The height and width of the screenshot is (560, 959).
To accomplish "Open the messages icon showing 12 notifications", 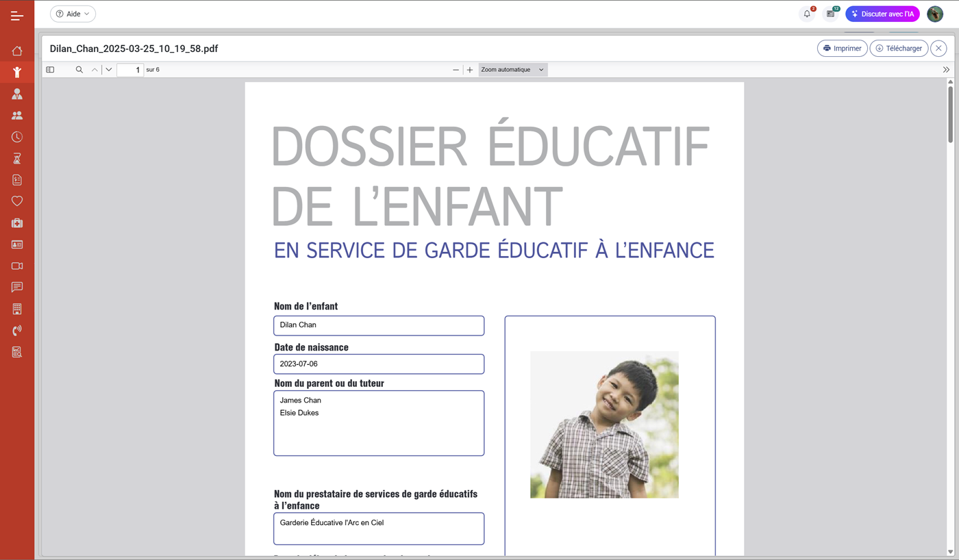I will tap(830, 14).
